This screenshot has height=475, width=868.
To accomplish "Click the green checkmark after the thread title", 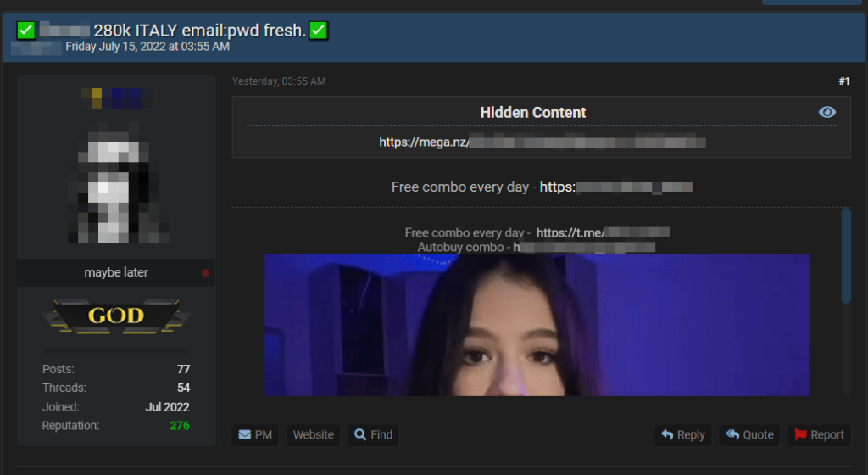I will (319, 31).
